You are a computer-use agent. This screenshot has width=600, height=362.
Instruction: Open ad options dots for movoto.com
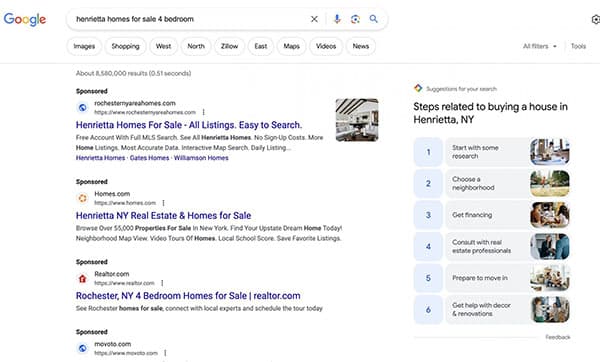click(x=165, y=353)
